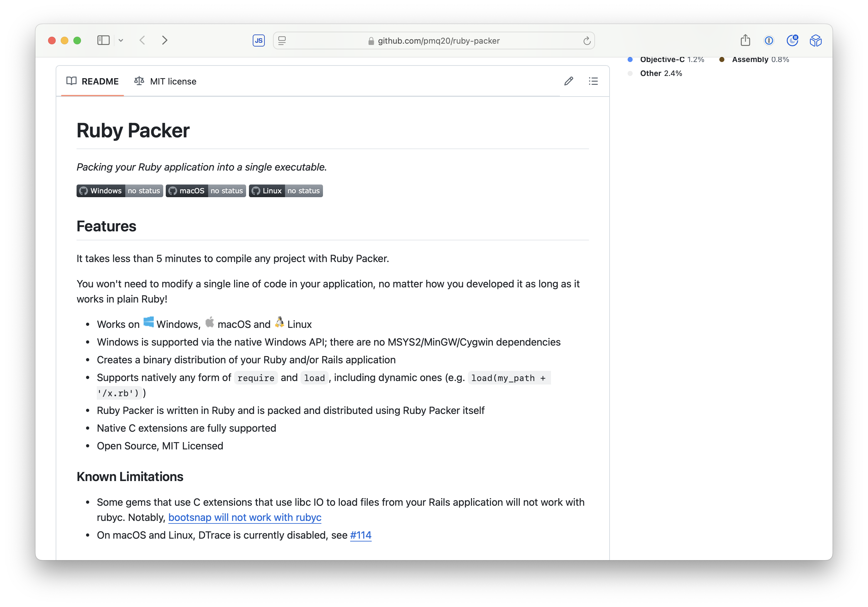Click the green fullscreen window button

(77, 41)
